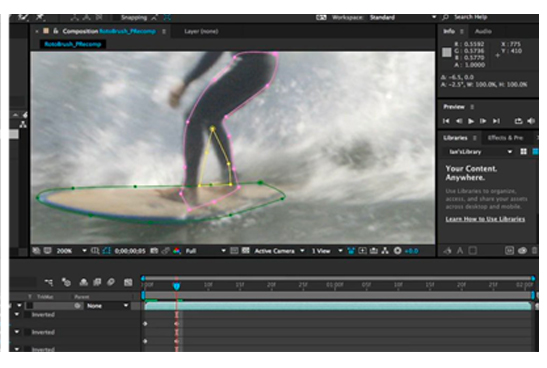Take a snapshot with the camera icon
Screen dimensions: 547x368
(154, 251)
